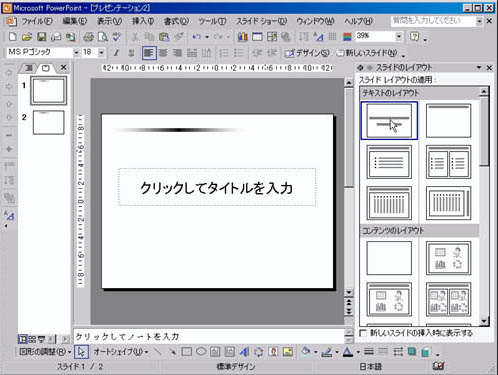Apply text shadow formatting
Viewport: 498px width, 375px height.
click(x=131, y=53)
